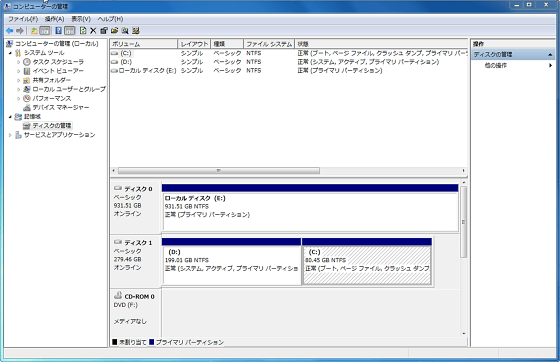This screenshot has width=560, height=362.
Task: Sort by the ファイル システム column header
Action: [269, 44]
